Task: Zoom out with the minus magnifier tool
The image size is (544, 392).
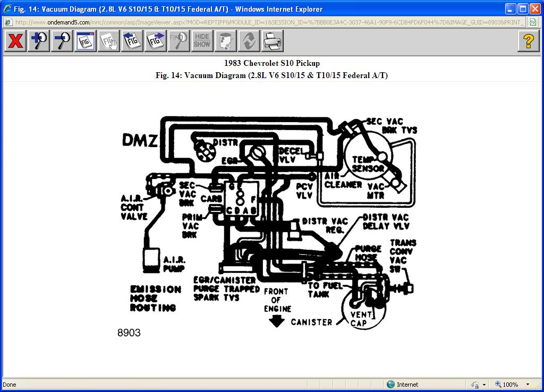Action: 62,41
